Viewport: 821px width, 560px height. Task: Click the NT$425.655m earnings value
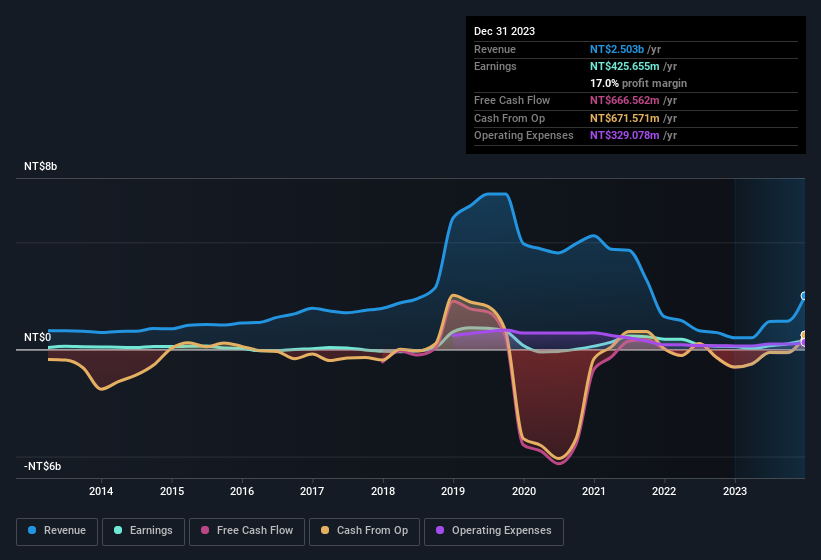tap(625, 66)
